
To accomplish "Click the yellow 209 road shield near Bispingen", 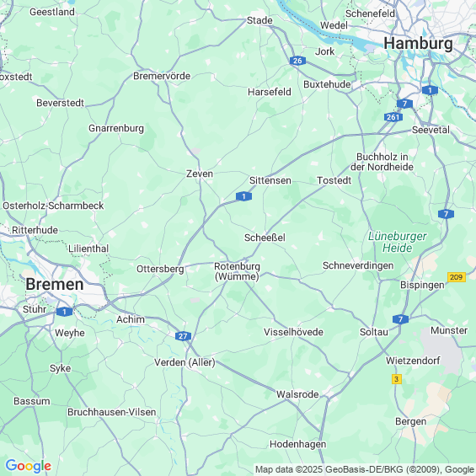I will click(457, 277).
